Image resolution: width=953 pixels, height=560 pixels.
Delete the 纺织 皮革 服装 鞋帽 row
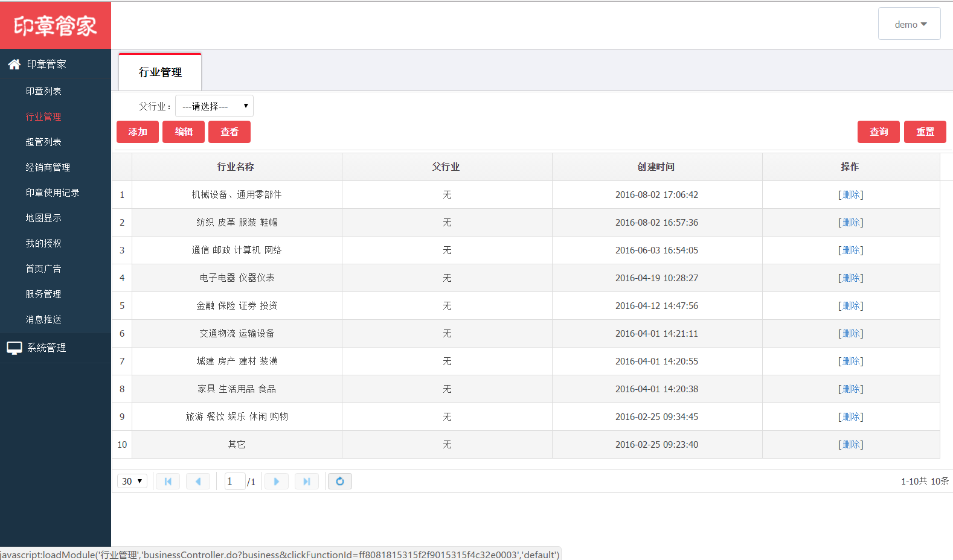tap(851, 222)
